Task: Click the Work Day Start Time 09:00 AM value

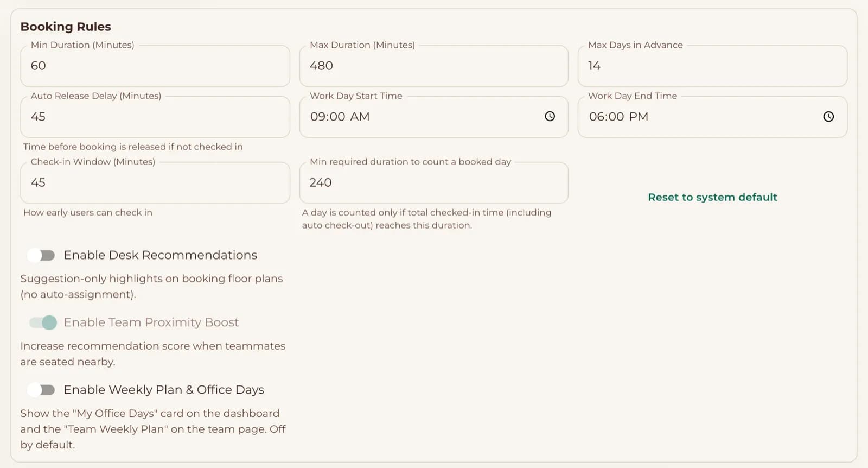Action: coord(340,117)
